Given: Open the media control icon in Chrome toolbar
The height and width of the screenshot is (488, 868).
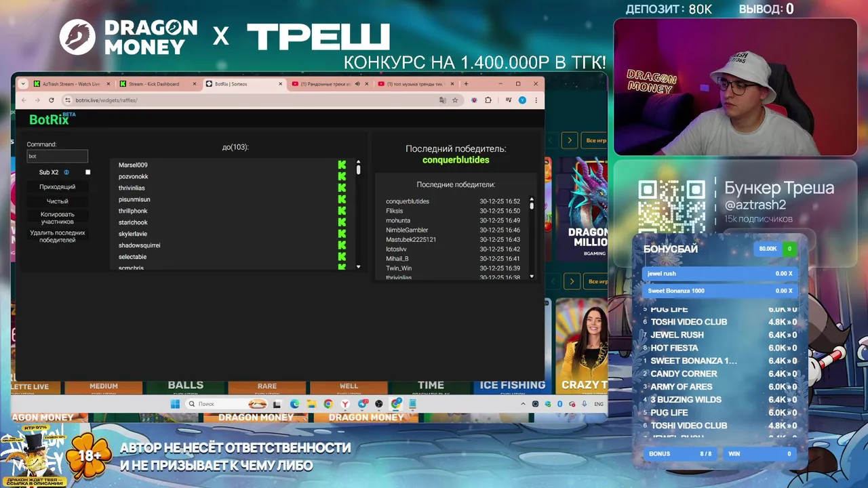Looking at the screenshot, I should [x=509, y=100].
